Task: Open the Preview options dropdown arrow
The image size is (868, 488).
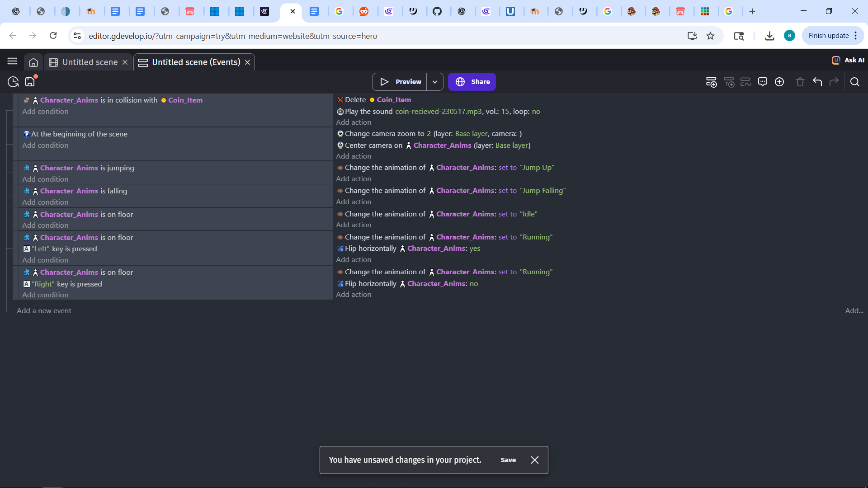Action: (x=435, y=82)
